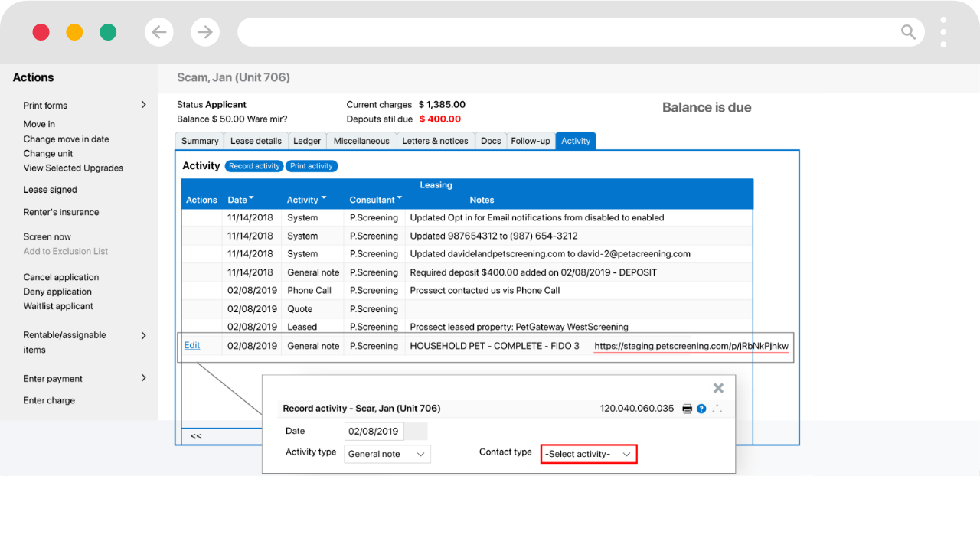Click the Edit link in the activity row
This screenshot has width=980, height=551.
(192, 345)
